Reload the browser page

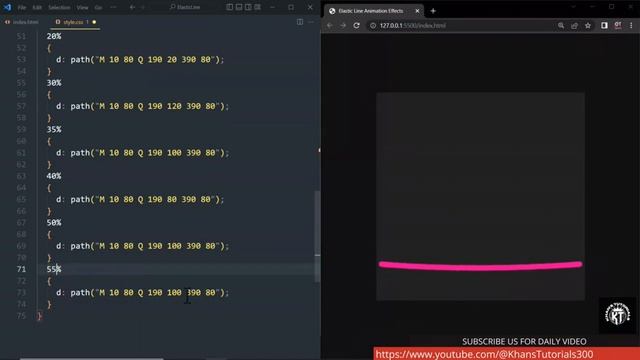tap(356, 25)
